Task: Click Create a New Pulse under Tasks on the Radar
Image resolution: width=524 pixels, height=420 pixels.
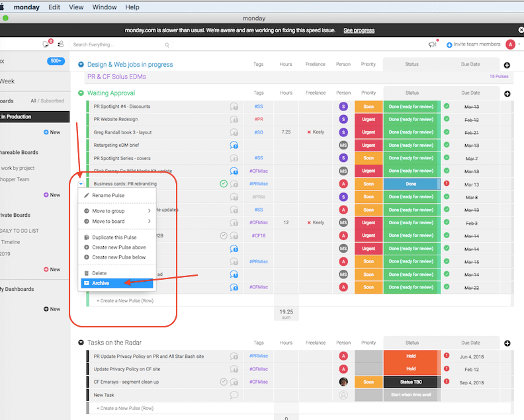Action: tap(125, 408)
